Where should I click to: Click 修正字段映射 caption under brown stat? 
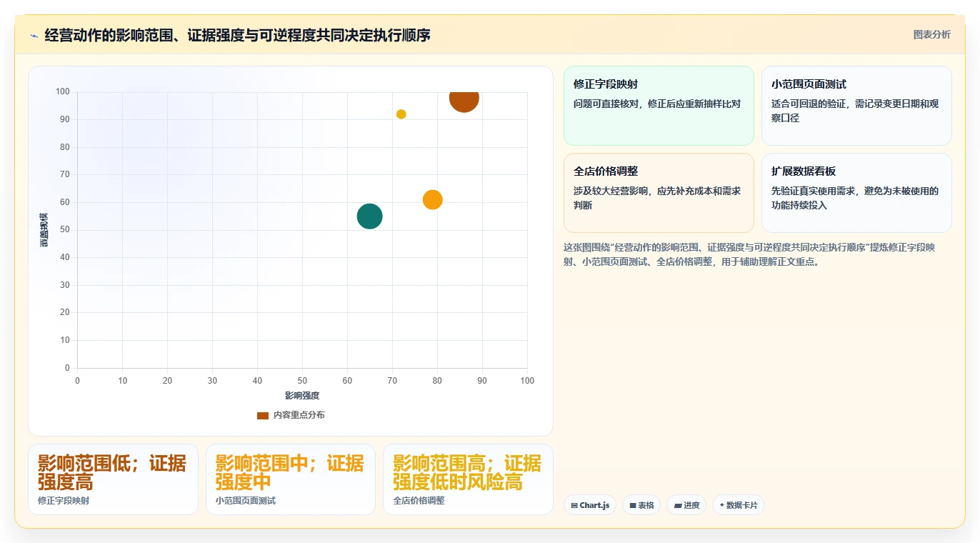64,501
